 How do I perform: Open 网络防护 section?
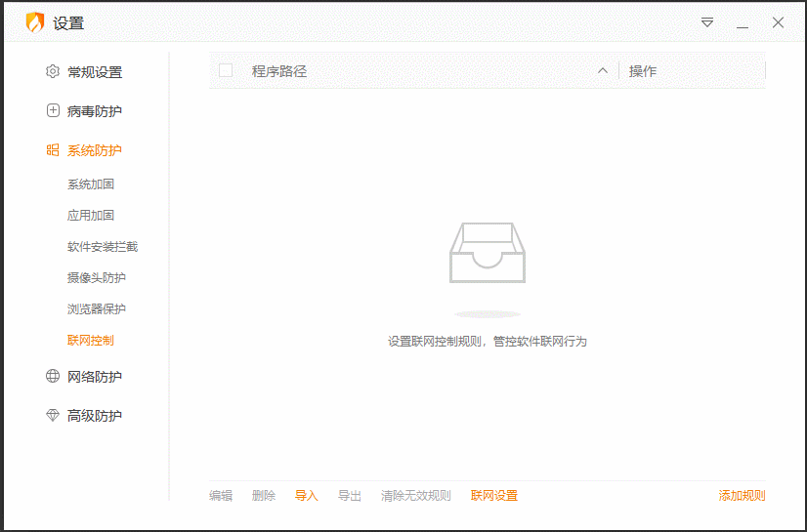[95, 377]
